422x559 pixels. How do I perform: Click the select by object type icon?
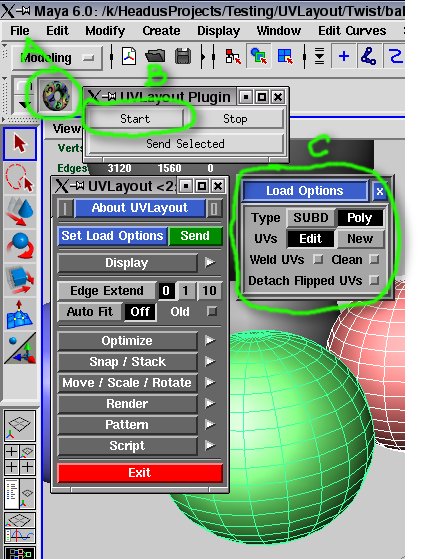coord(258,56)
